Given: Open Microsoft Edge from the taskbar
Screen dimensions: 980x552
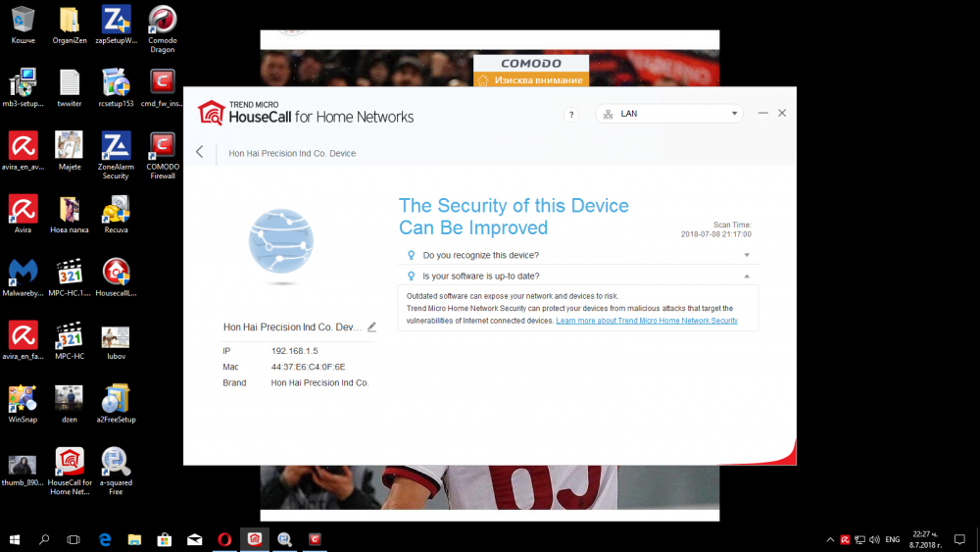Looking at the screenshot, I should [105, 539].
